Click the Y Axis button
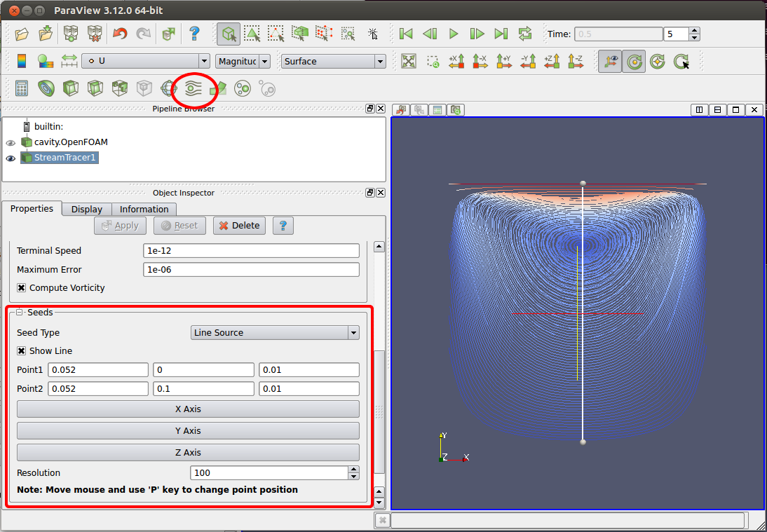The width and height of the screenshot is (767, 532). [187, 430]
